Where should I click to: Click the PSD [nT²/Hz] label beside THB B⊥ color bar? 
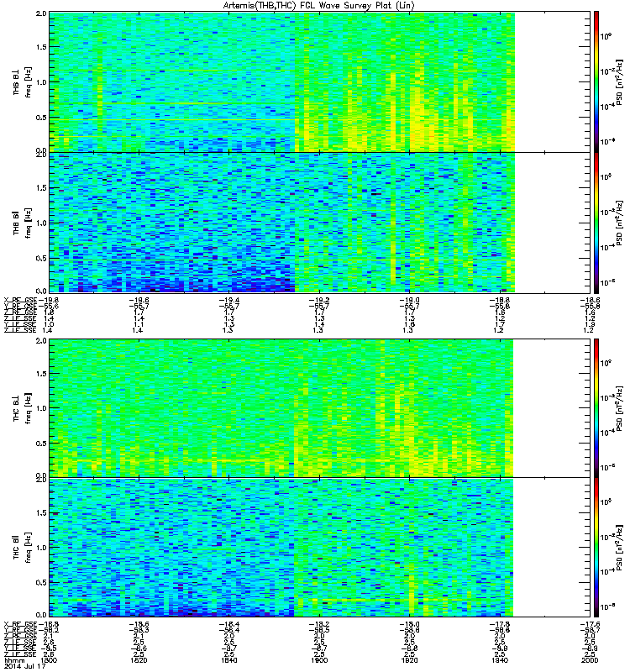coord(619,81)
